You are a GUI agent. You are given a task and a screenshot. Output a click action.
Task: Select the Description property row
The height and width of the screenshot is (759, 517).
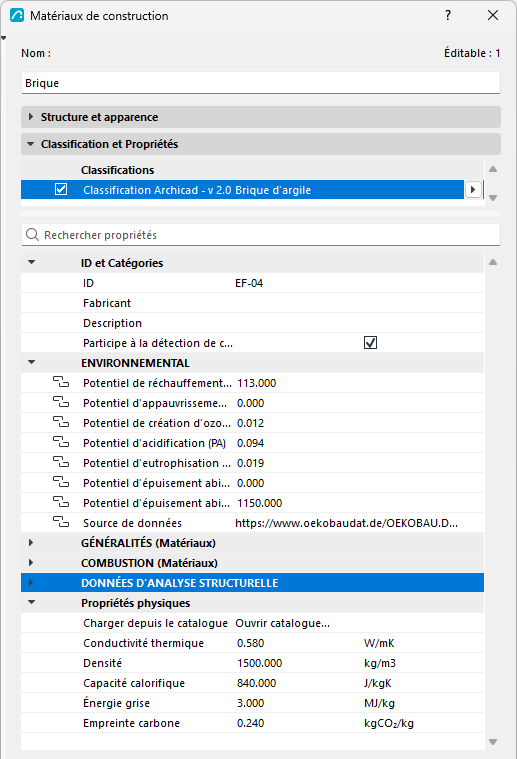[252, 323]
